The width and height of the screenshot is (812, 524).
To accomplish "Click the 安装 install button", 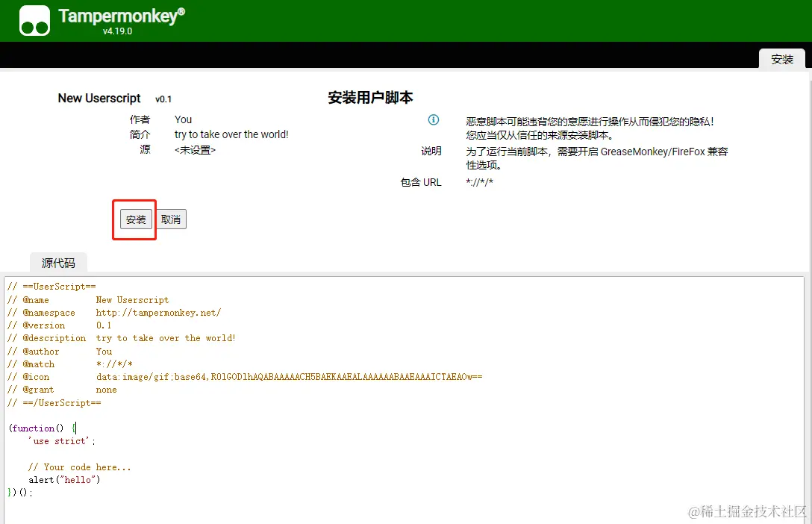I will click(x=136, y=219).
